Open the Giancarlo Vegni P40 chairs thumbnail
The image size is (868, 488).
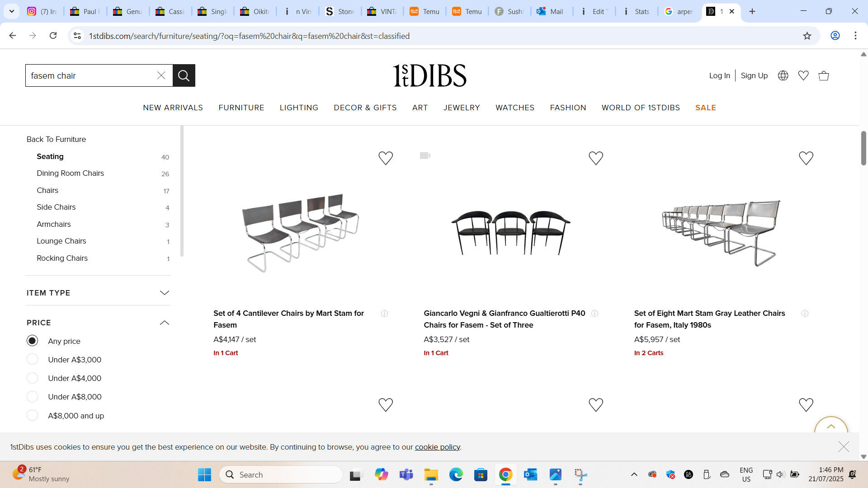[511, 233]
